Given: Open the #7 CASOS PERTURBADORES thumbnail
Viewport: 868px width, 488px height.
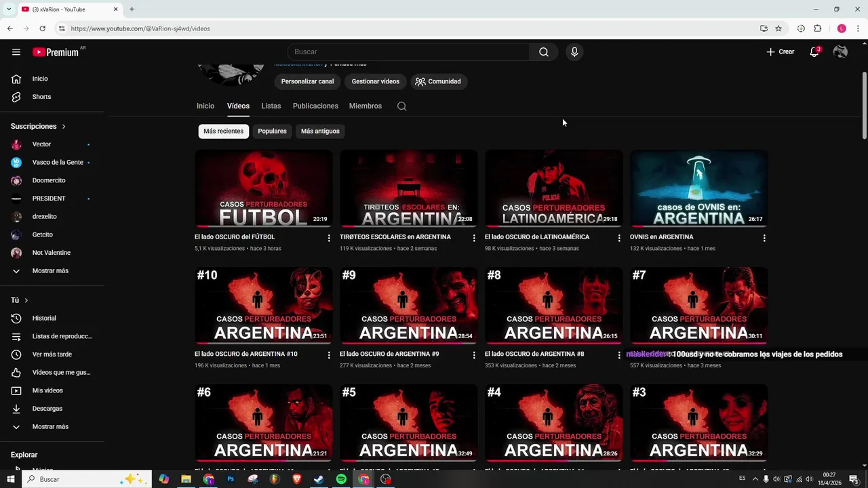Looking at the screenshot, I should click(699, 306).
